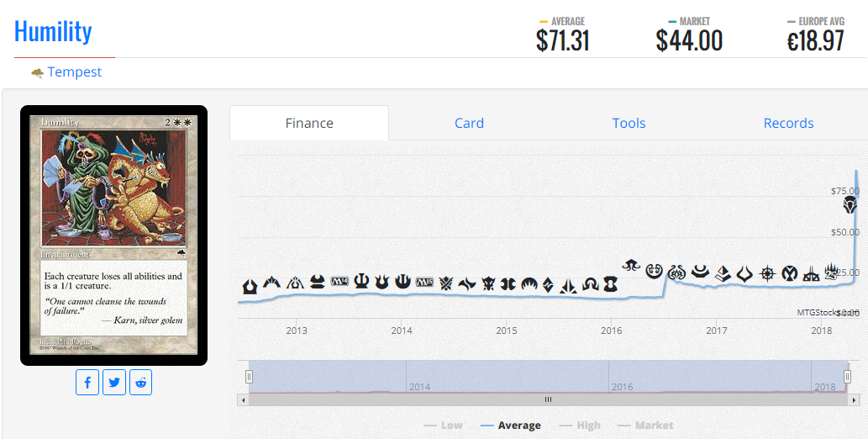Switch to the Tools tab
The height and width of the screenshot is (439, 868).
click(629, 123)
